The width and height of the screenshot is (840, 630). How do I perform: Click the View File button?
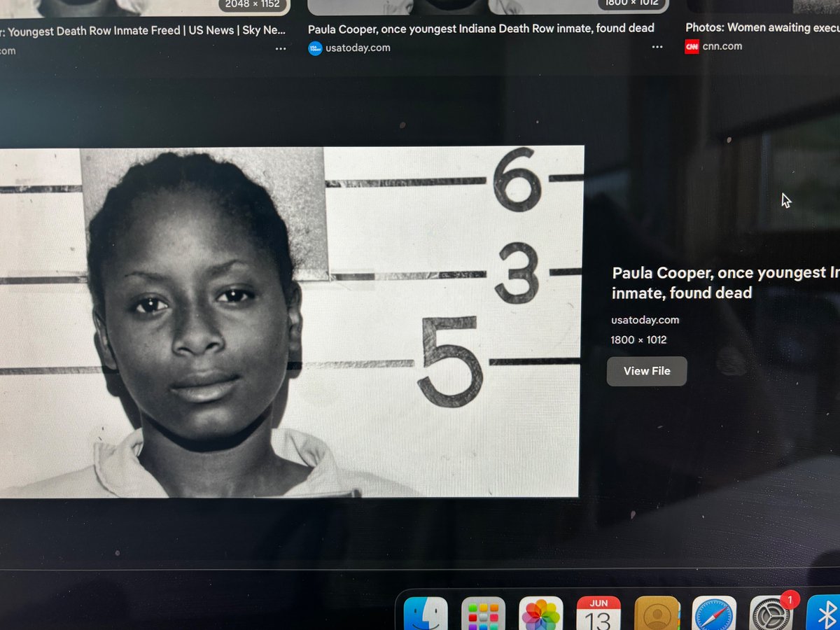pyautogui.click(x=647, y=371)
